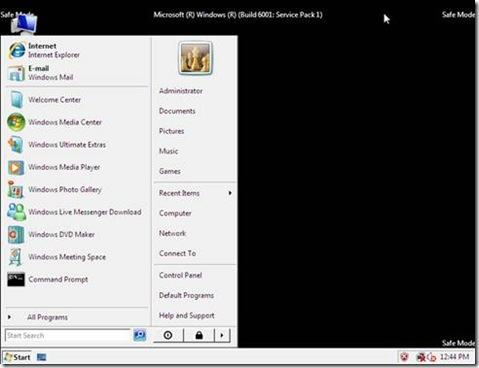Open Control Panel

(x=180, y=275)
